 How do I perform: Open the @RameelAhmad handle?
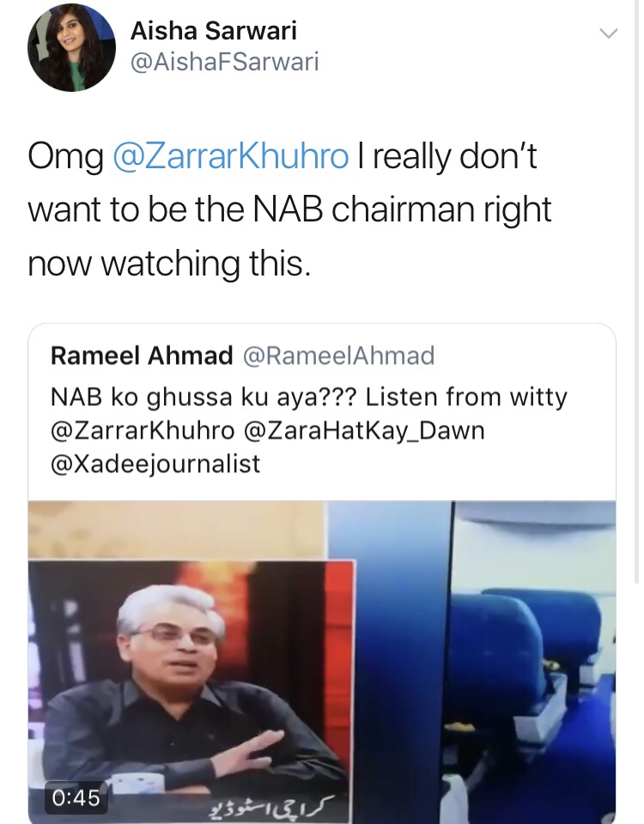click(338, 355)
